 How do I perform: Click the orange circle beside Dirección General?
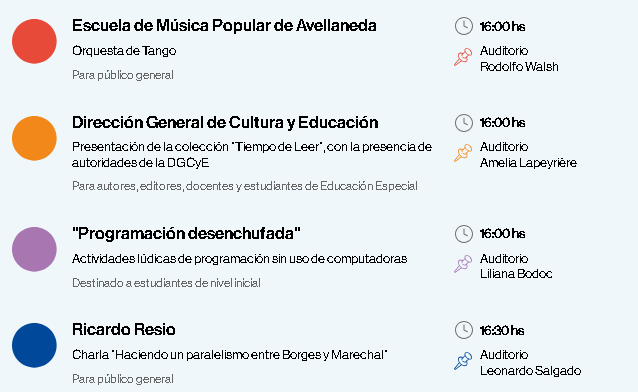[x=34, y=138]
